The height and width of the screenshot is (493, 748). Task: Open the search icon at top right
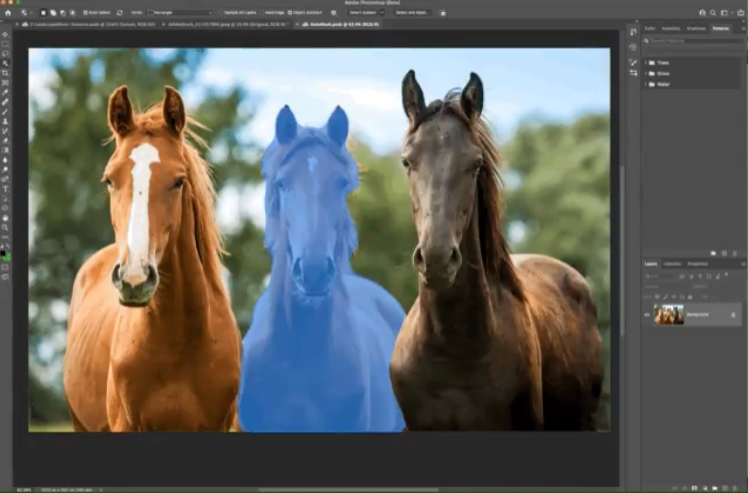point(713,13)
